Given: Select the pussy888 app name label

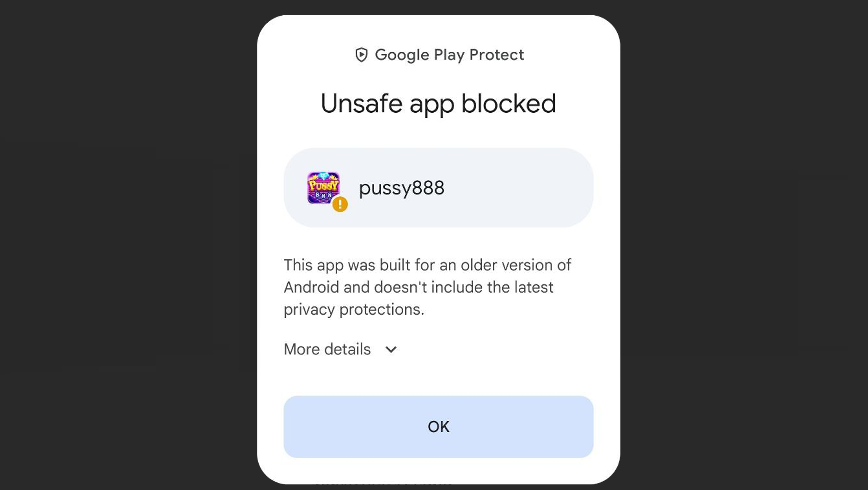Looking at the screenshot, I should pyautogui.click(x=401, y=188).
